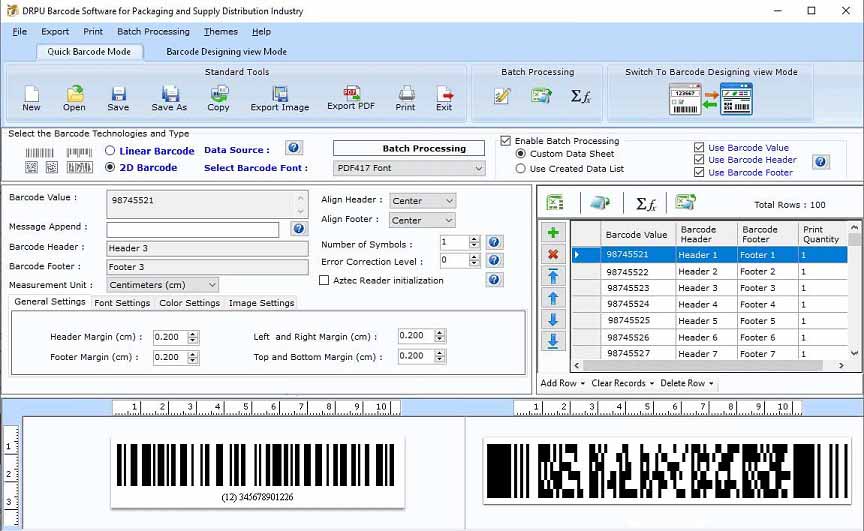Open Image Settings tab
The width and height of the screenshot is (864, 531).
pos(261,302)
